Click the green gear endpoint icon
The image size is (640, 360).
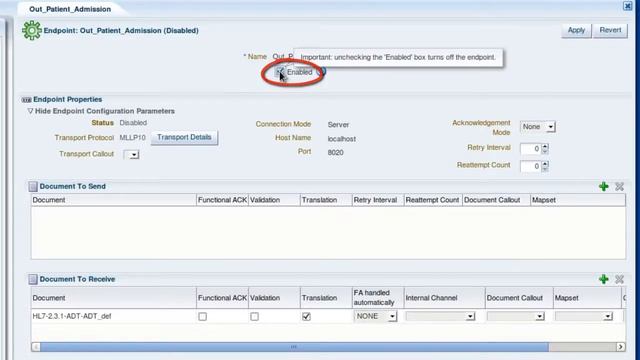coord(31,31)
